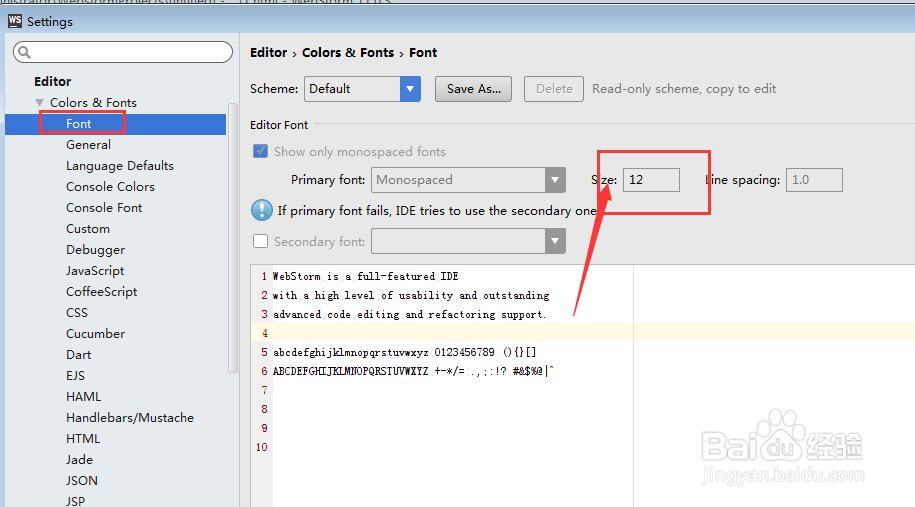
Task: Focus the settings search field
Action: coord(123,52)
